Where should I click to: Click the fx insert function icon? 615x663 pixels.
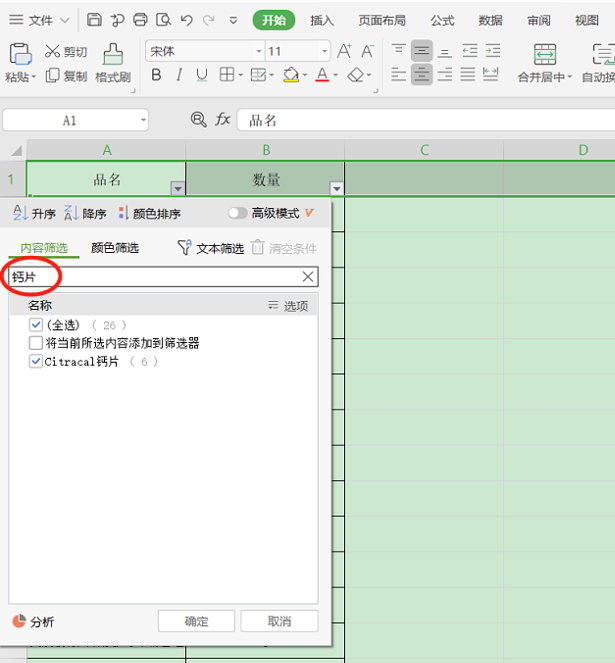[x=222, y=119]
